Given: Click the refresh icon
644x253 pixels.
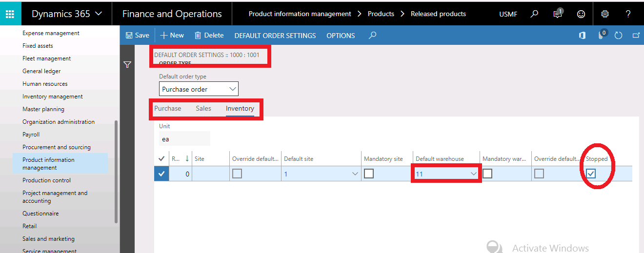Looking at the screenshot, I should click(619, 35).
